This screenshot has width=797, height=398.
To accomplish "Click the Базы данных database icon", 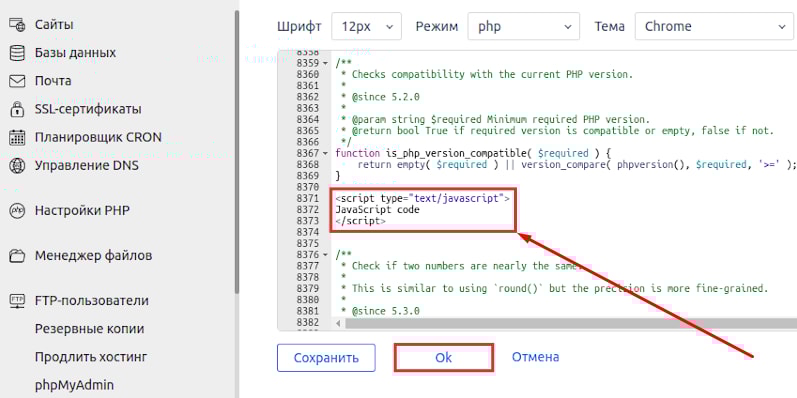I will pyautogui.click(x=17, y=53).
